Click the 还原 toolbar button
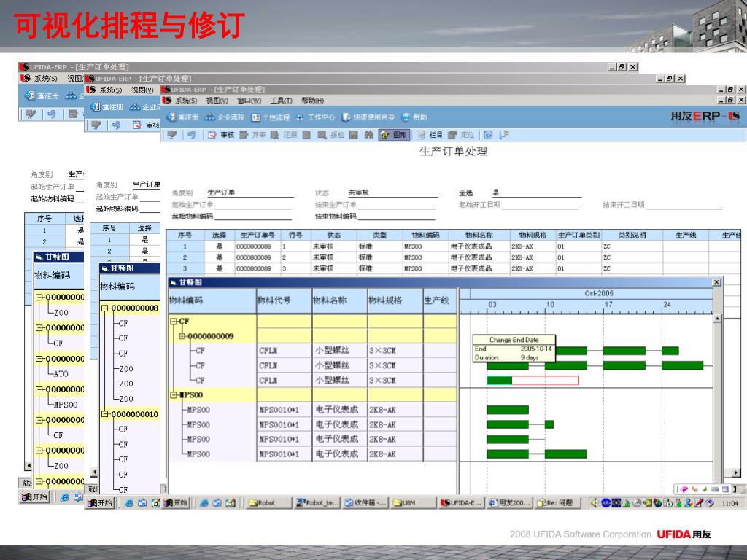 (x=285, y=135)
